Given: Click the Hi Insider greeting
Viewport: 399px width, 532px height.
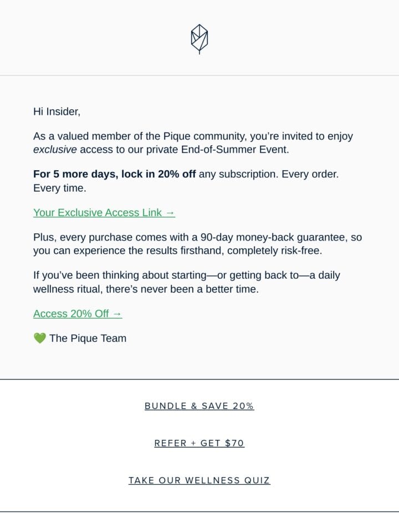Looking at the screenshot, I should 57,111.
